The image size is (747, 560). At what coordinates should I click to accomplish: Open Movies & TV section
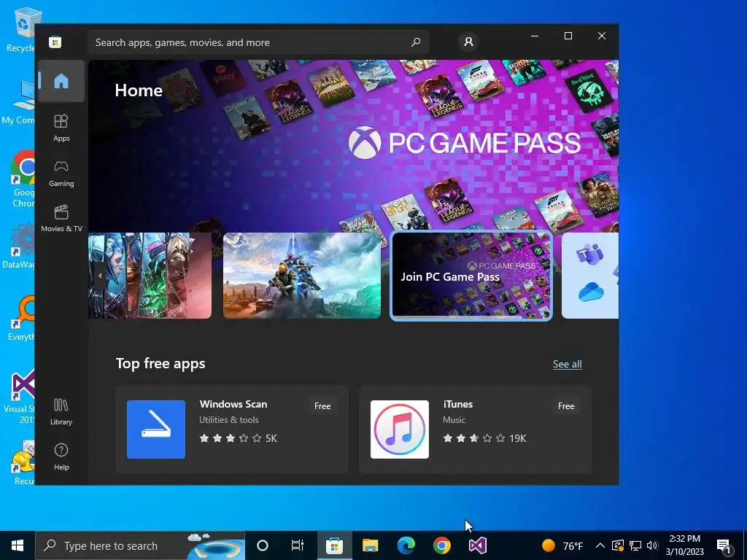pos(61,219)
